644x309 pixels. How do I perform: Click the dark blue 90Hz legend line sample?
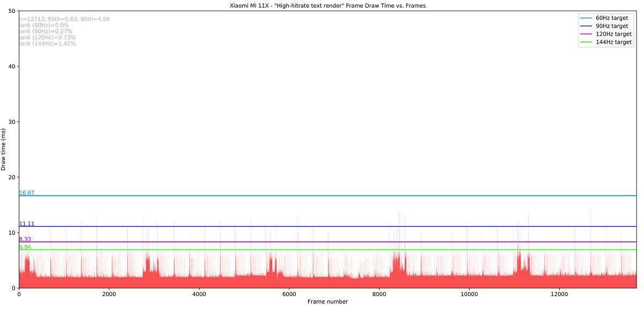point(586,26)
